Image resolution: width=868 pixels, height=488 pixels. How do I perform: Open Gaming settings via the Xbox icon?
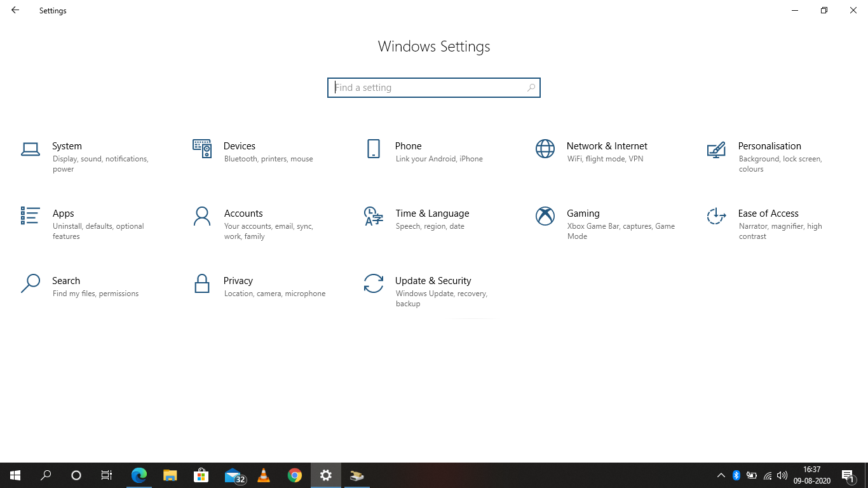[x=545, y=216]
